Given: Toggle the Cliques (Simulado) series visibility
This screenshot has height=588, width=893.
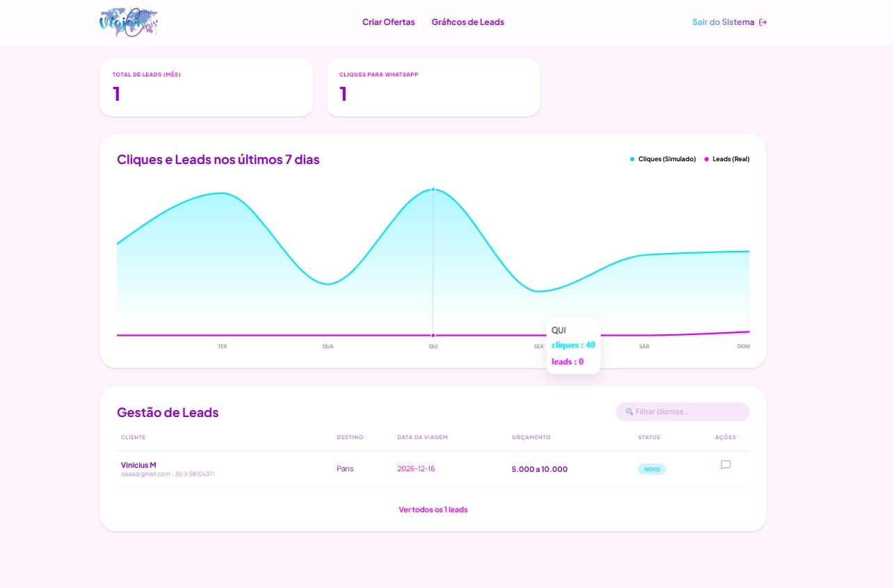Looking at the screenshot, I should click(x=663, y=159).
